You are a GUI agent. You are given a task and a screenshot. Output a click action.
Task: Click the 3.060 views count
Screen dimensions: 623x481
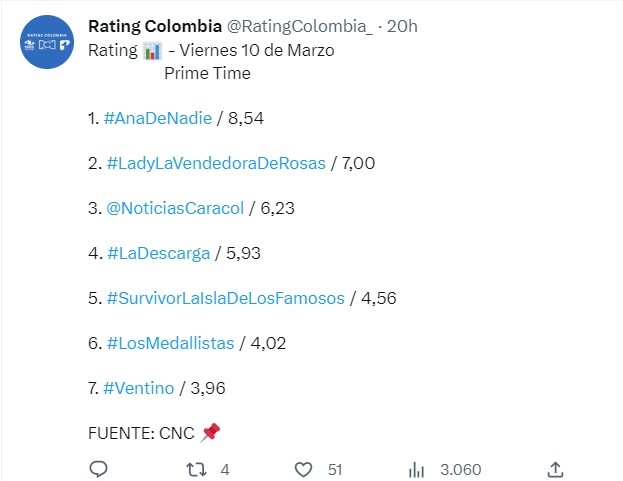[460, 468]
